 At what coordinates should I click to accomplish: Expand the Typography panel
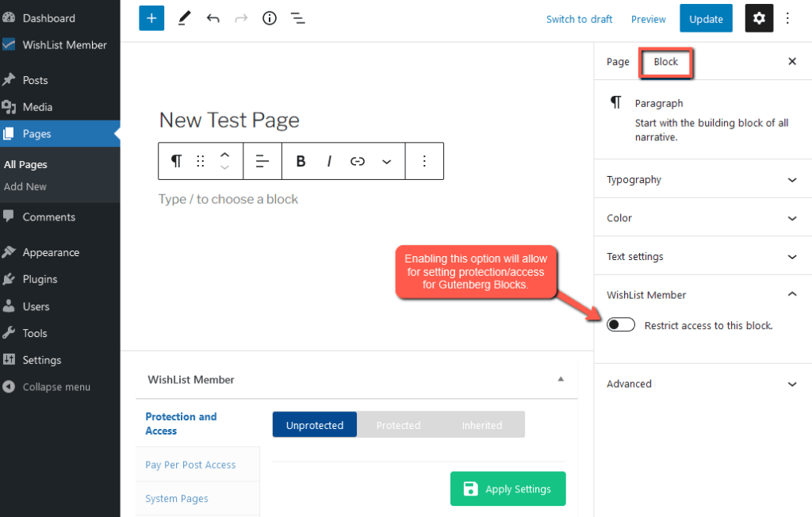click(x=703, y=179)
